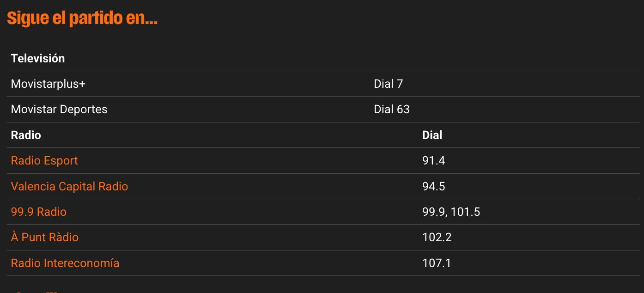Click the bold Dial column header
This screenshot has width=644, height=293.
coord(432,135)
